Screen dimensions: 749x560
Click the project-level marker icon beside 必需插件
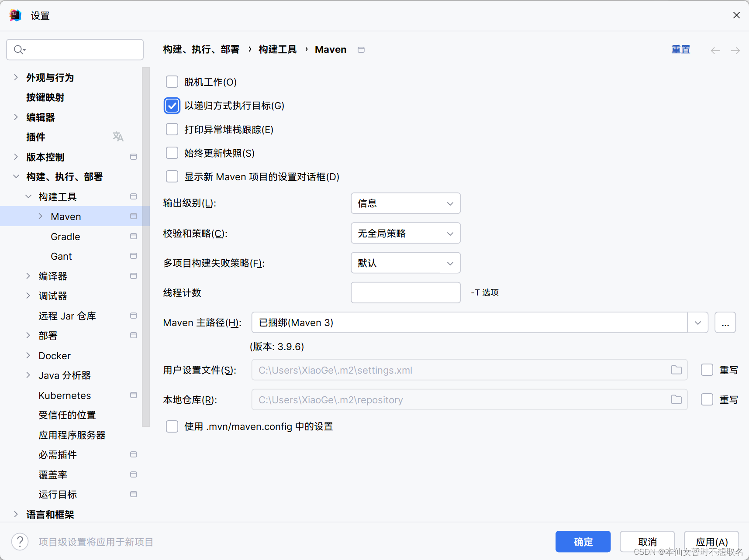pos(134,454)
